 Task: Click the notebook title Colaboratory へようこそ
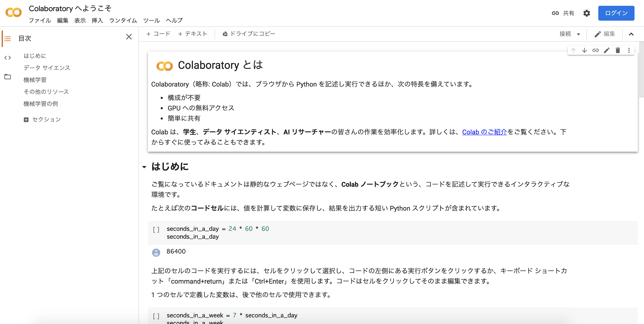(70, 9)
